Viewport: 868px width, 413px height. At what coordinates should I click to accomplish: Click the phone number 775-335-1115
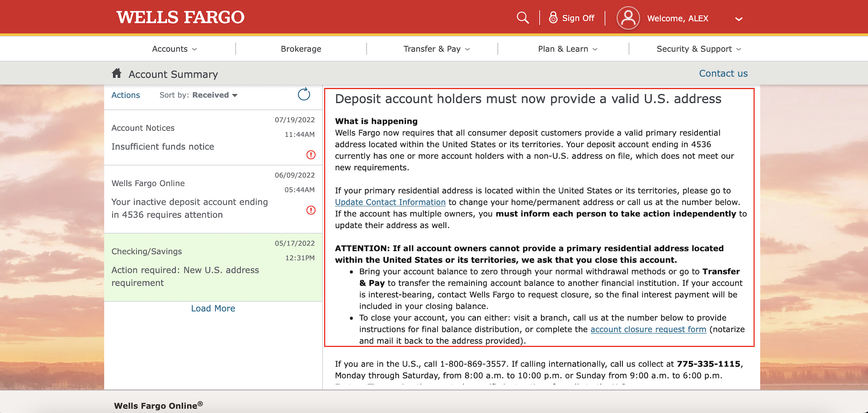[x=708, y=364]
